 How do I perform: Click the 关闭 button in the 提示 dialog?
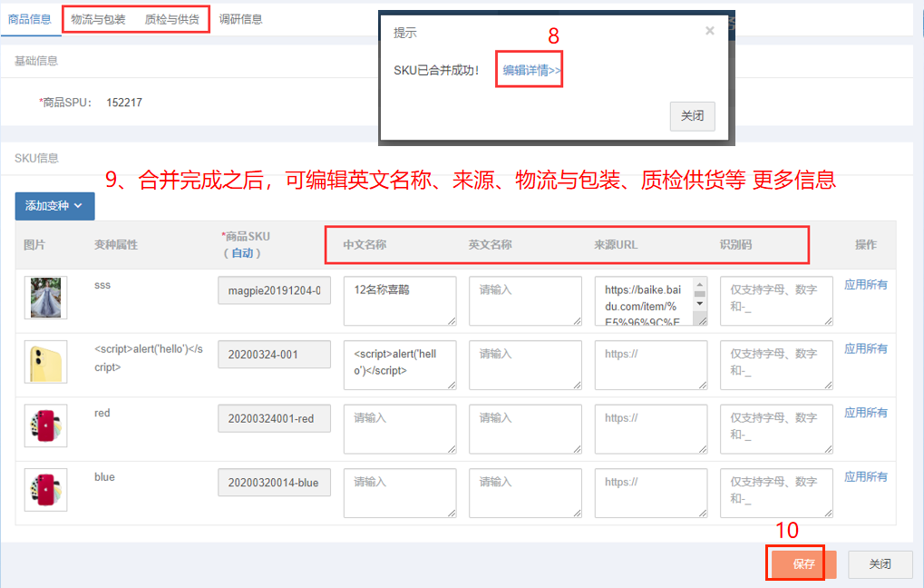tap(693, 116)
